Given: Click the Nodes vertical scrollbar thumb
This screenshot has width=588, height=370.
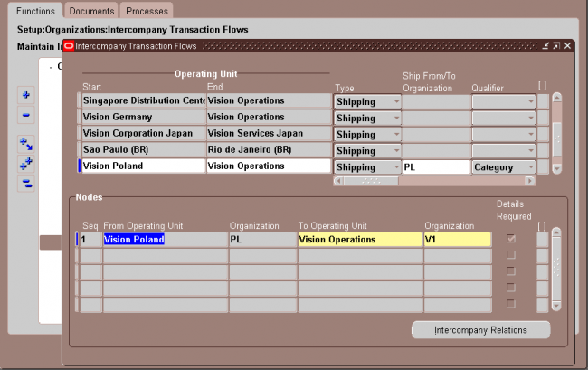Looking at the screenshot, I should [x=556, y=269].
